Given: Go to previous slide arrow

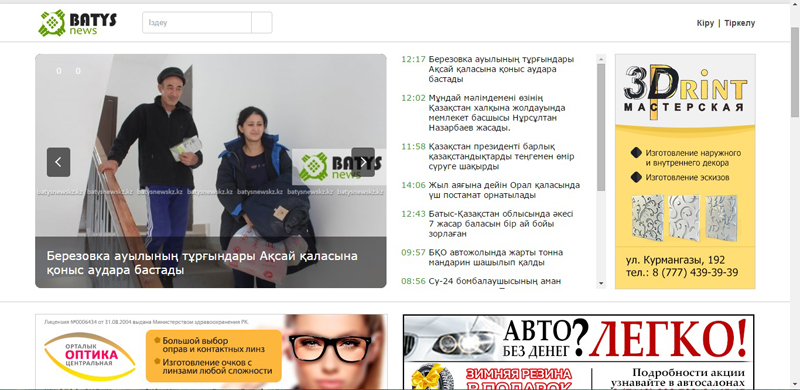Looking at the screenshot, I should [58, 162].
